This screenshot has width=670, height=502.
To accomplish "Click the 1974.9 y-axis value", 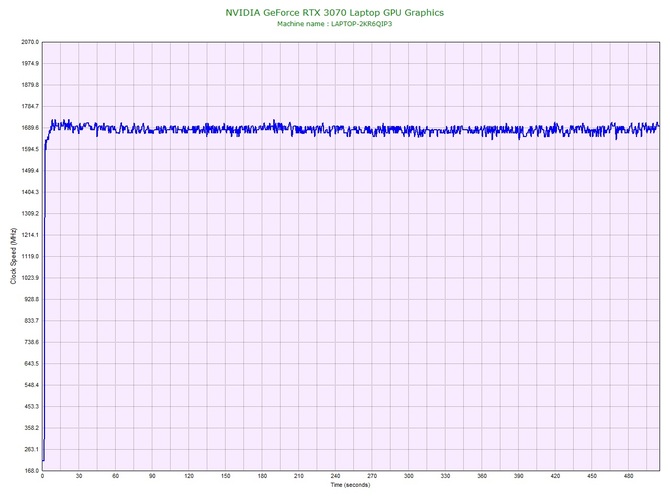I will click(x=30, y=63).
